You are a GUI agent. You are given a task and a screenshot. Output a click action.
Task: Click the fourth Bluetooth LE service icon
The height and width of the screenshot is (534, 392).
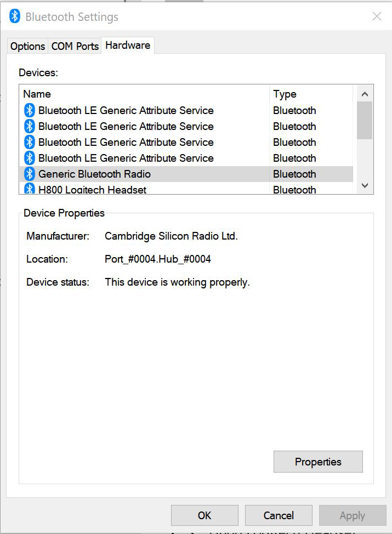29,158
